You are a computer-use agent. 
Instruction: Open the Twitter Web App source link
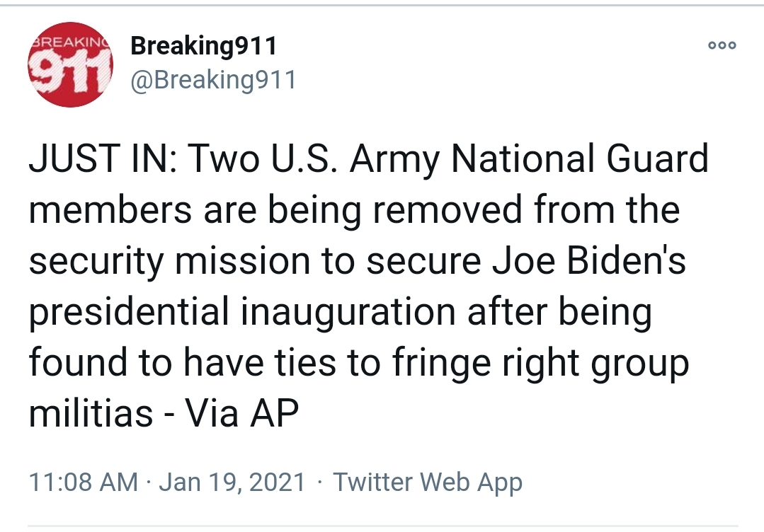click(x=428, y=482)
